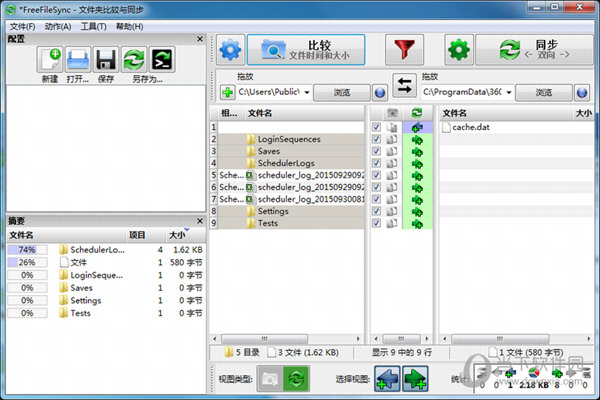Click the category column header icon
This screenshot has width=600, height=400.
392,113
